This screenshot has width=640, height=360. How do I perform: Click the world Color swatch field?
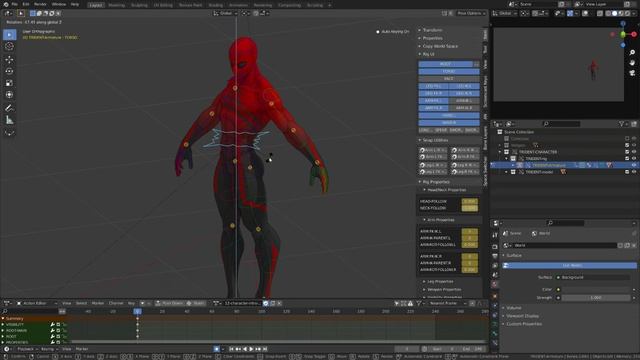coord(596,289)
